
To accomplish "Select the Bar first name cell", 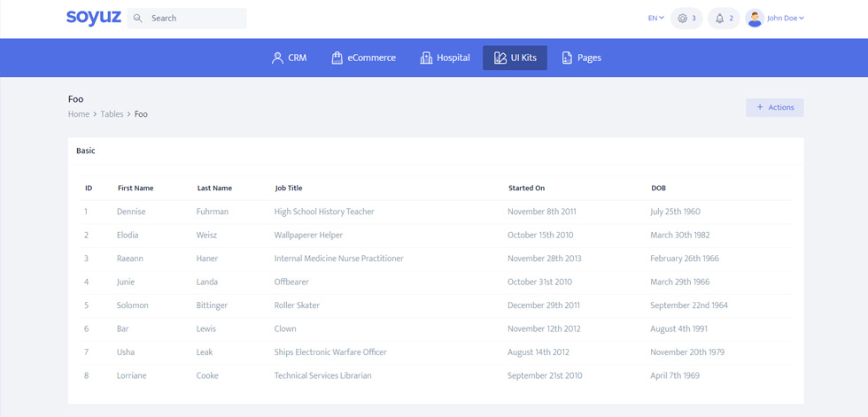I will pyautogui.click(x=123, y=328).
